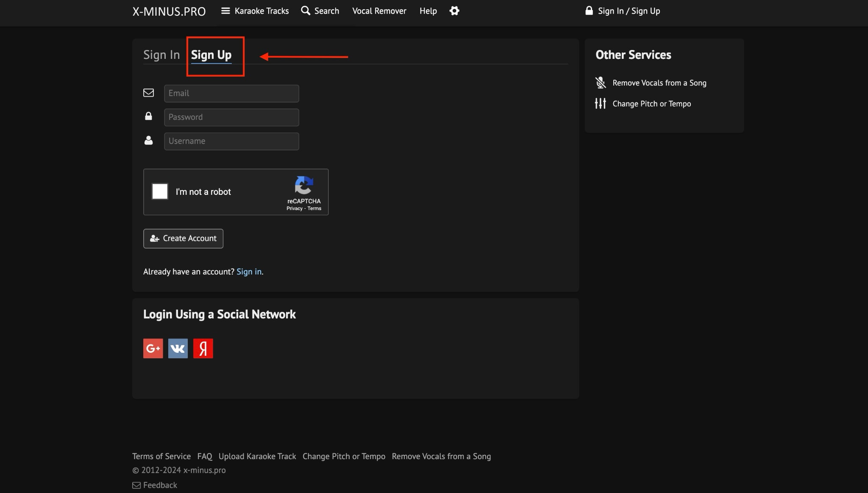Click the Yandex login icon
The width and height of the screenshot is (868, 493).
click(x=203, y=348)
